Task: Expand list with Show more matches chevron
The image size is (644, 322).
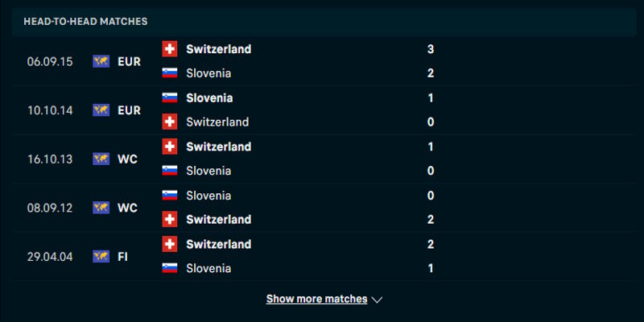Action: click(x=377, y=299)
